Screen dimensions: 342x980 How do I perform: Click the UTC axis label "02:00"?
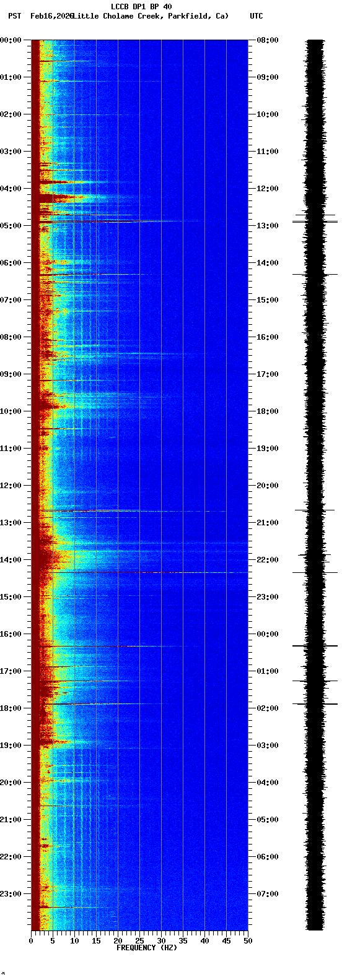coord(268,708)
